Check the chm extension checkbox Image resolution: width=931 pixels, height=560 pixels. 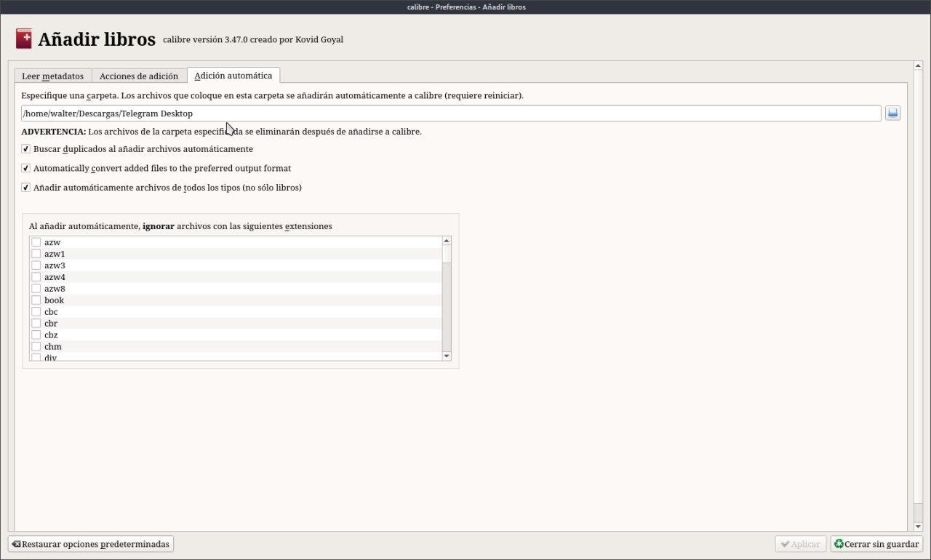(36, 347)
